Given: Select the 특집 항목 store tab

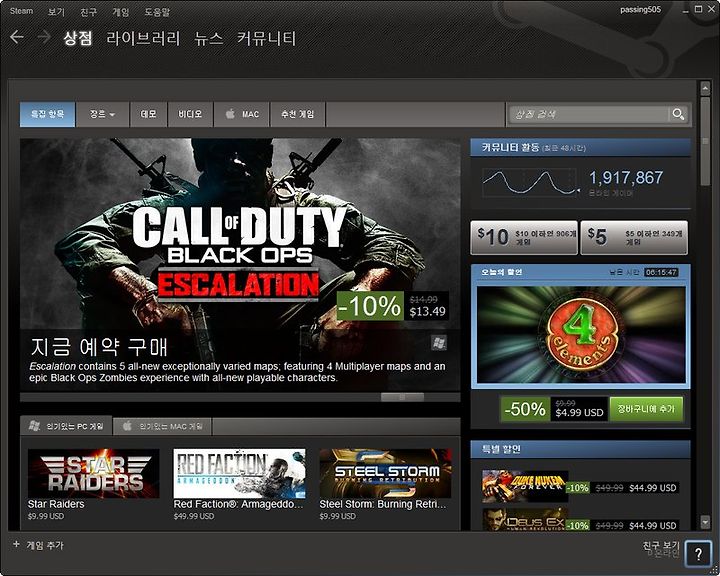Looking at the screenshot, I should click(47, 114).
